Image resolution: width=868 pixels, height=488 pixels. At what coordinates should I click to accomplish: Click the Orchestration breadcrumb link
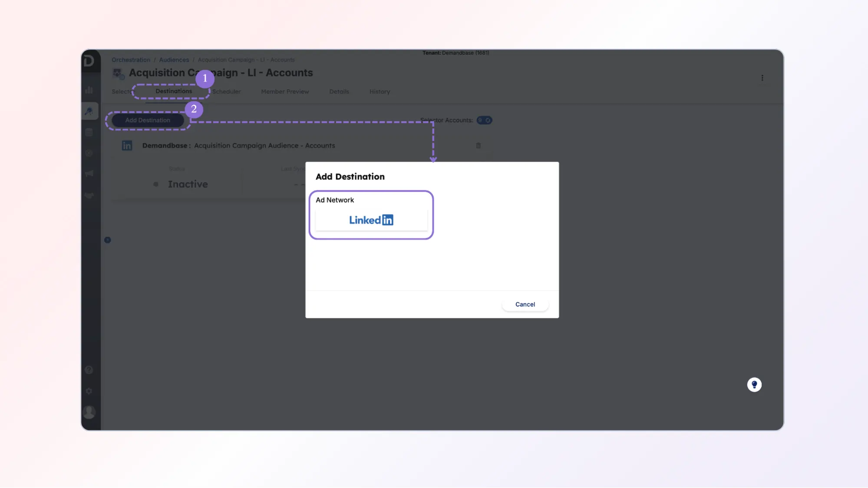(131, 60)
